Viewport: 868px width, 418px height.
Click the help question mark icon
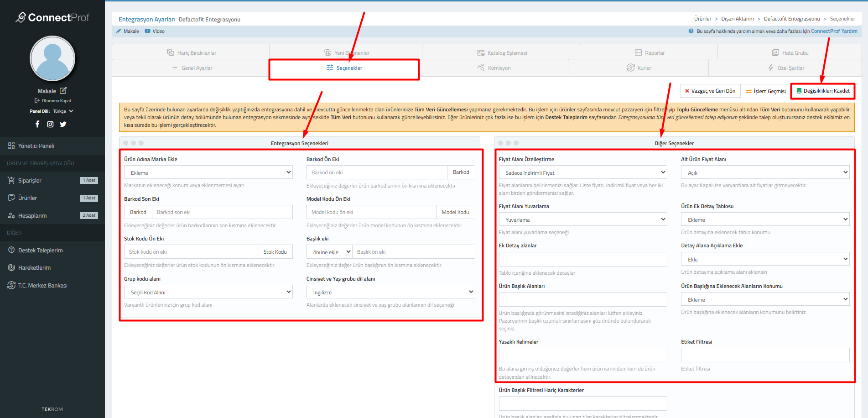pyautogui.click(x=691, y=31)
